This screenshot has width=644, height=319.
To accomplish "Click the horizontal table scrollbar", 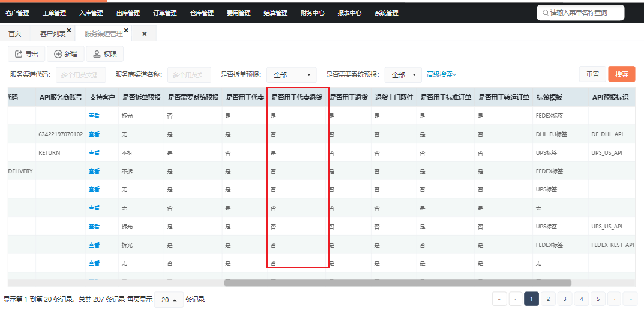I will [397, 282].
